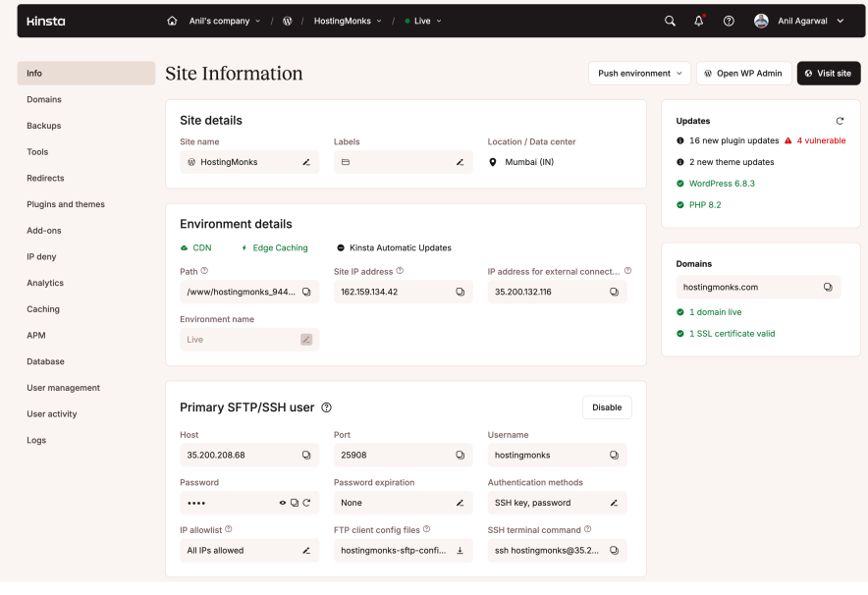Copy SFTP host 35.200.208.68
This screenshot has width=868, height=595.
pyautogui.click(x=306, y=455)
